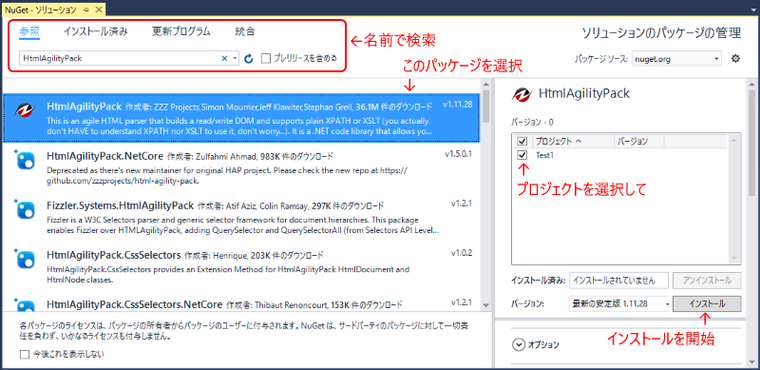Select the HtmlAgilityPack package row
Screen dimensions: 760x370
click(241, 117)
